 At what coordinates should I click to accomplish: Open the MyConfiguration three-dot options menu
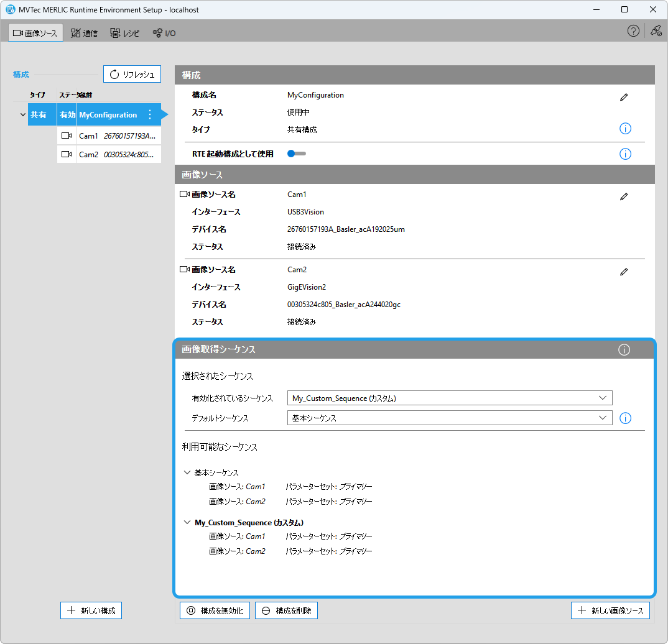(149, 115)
